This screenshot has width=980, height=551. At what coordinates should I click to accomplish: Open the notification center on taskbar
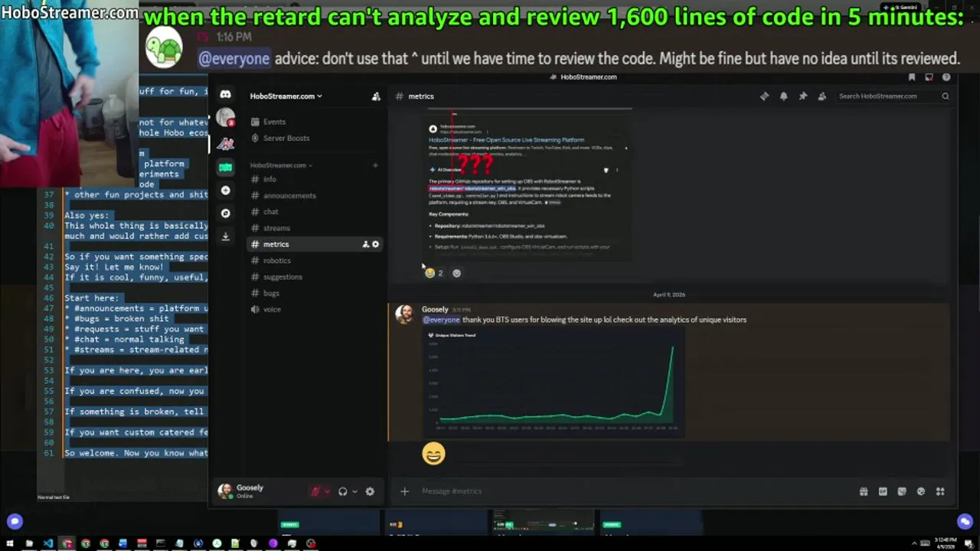[x=969, y=543]
